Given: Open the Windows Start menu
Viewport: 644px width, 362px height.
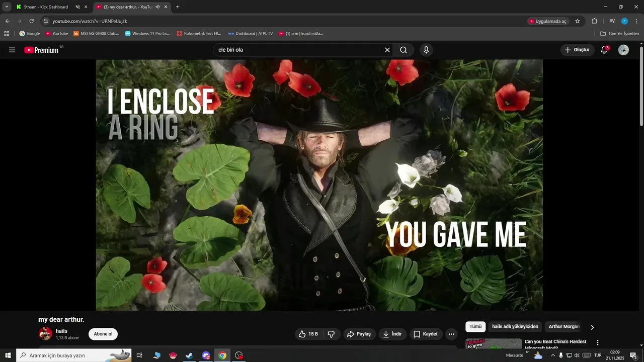Looking at the screenshot, I should (x=8, y=355).
